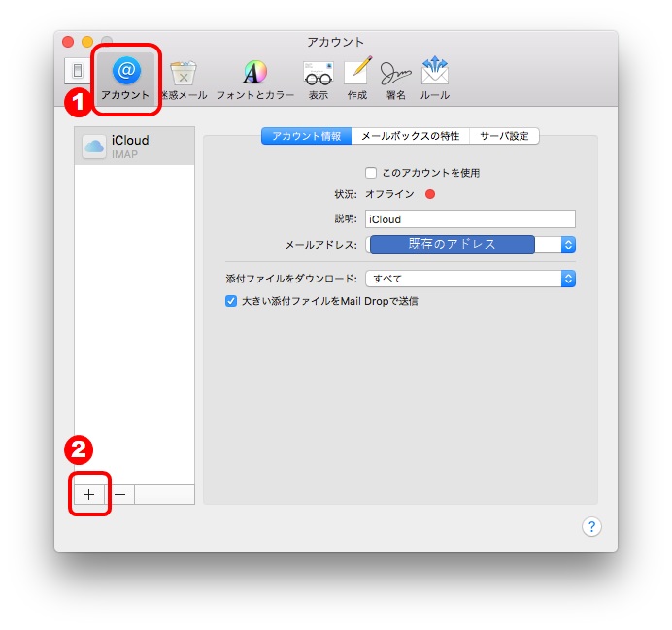Select the アカウント情報 tab
The image size is (672, 630).
[x=307, y=136]
